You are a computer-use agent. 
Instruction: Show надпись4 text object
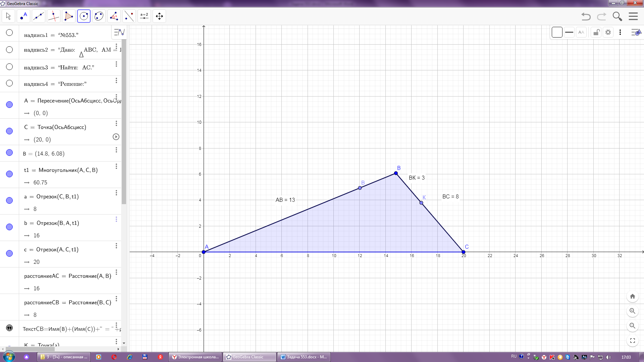pos(9,83)
